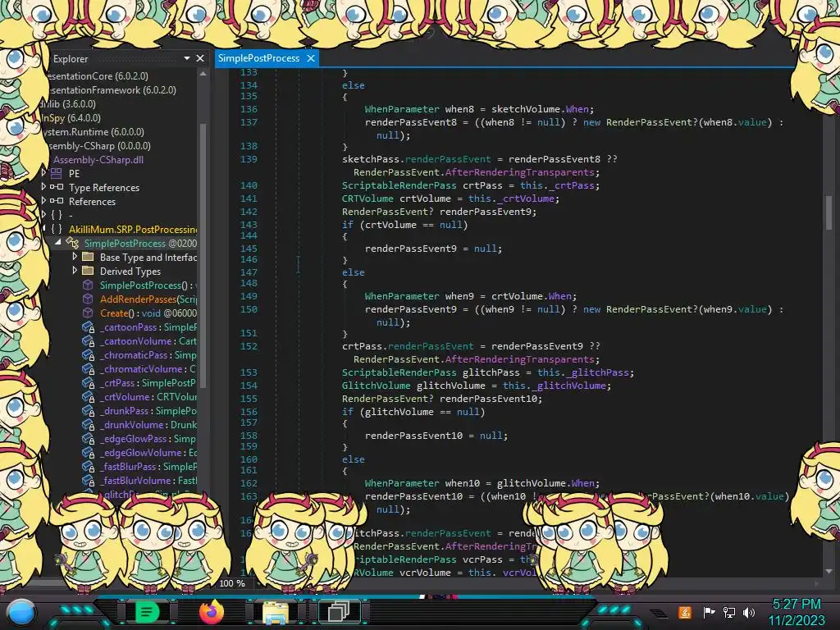Viewport: 840px width, 630px height.
Task: Click the SimplePostProcess() constructor method icon
Action: tap(88, 285)
